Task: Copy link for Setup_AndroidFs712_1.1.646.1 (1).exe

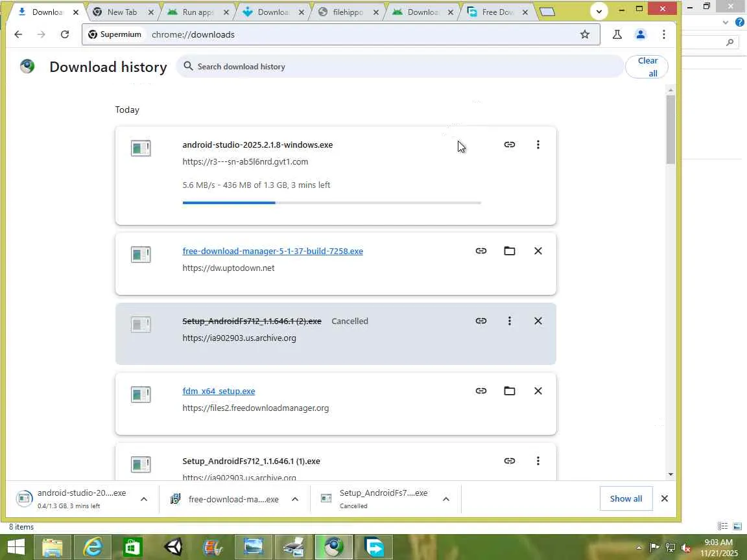Action: point(509,460)
